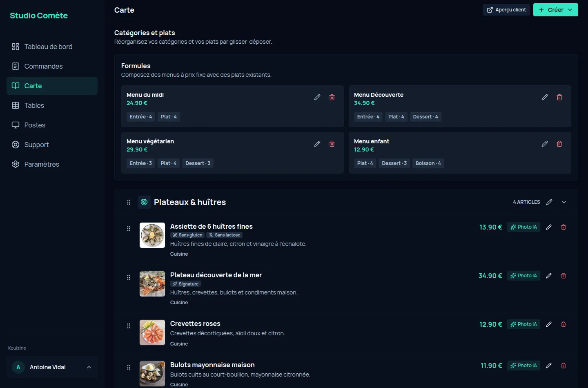
Task: Open the Créer dropdown
Action: [x=555, y=10]
